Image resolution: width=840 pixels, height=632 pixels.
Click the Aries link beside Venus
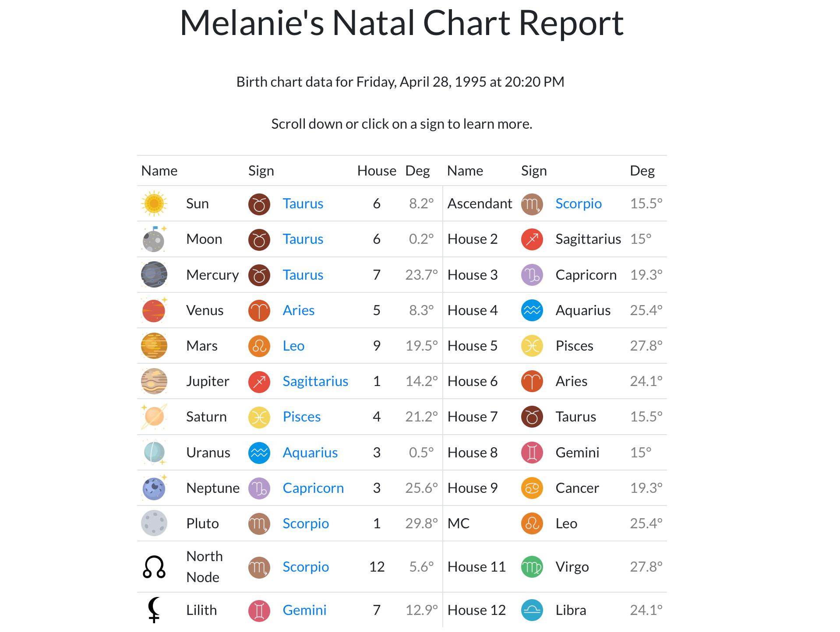point(299,310)
